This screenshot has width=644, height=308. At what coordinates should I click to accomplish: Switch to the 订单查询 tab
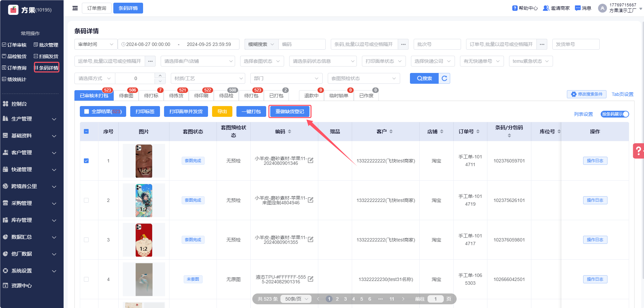(97, 8)
